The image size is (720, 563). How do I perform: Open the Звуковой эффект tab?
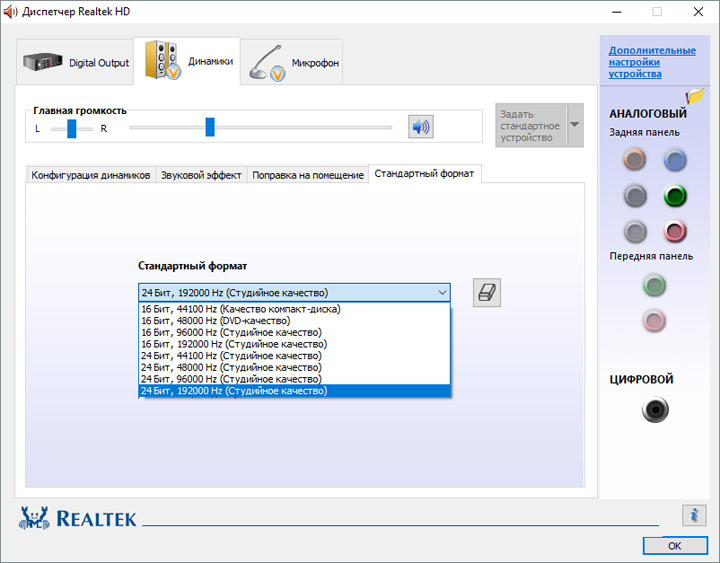pos(201,175)
